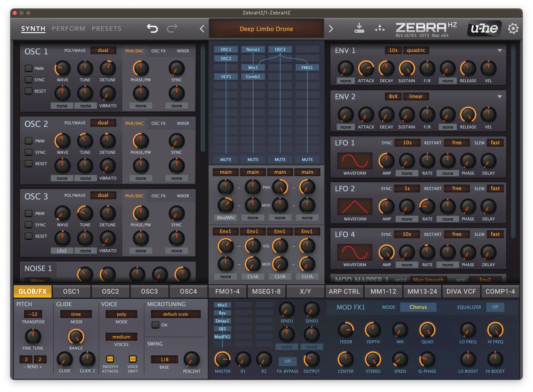The image size is (533, 392).
Task: Click the u-he logo badge
Action: coord(484,29)
